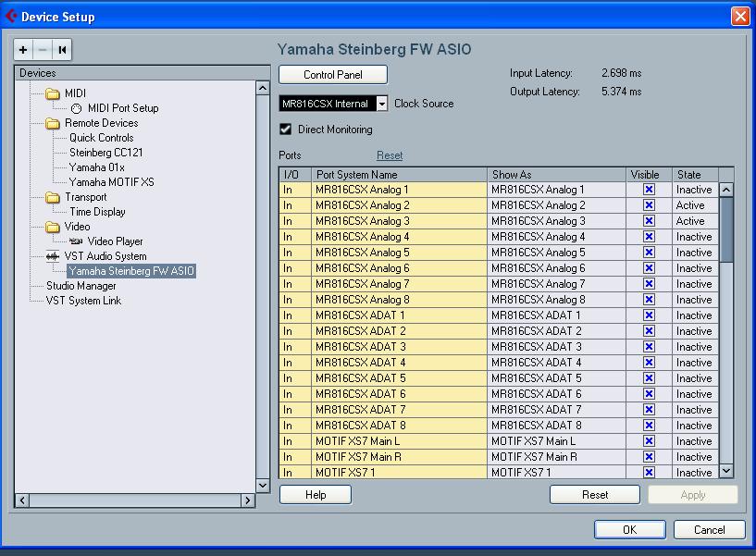Click ports list scroll-down arrow

tap(726, 471)
